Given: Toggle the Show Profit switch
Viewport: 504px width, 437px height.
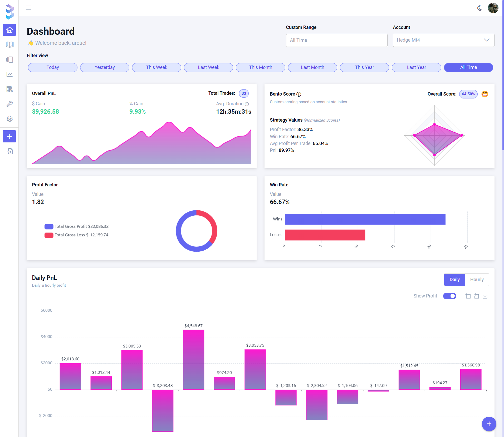Looking at the screenshot, I should click(449, 296).
